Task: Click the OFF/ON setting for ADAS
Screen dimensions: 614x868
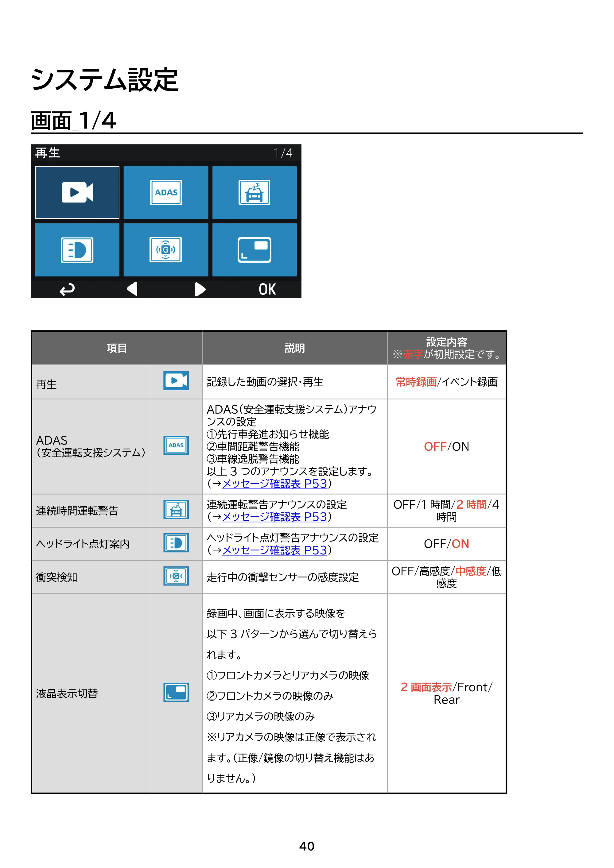Action: click(x=446, y=446)
